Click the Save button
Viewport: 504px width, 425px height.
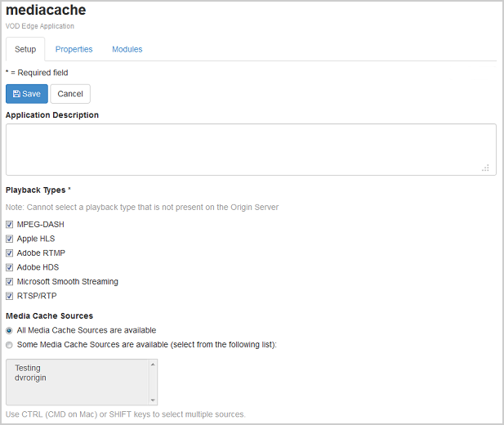coord(27,94)
